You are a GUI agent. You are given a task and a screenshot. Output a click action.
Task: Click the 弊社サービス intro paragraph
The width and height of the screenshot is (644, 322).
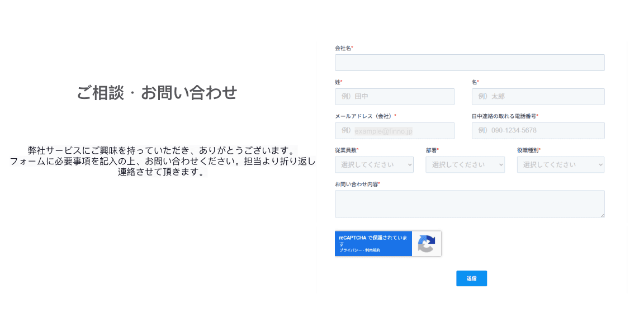click(x=162, y=161)
